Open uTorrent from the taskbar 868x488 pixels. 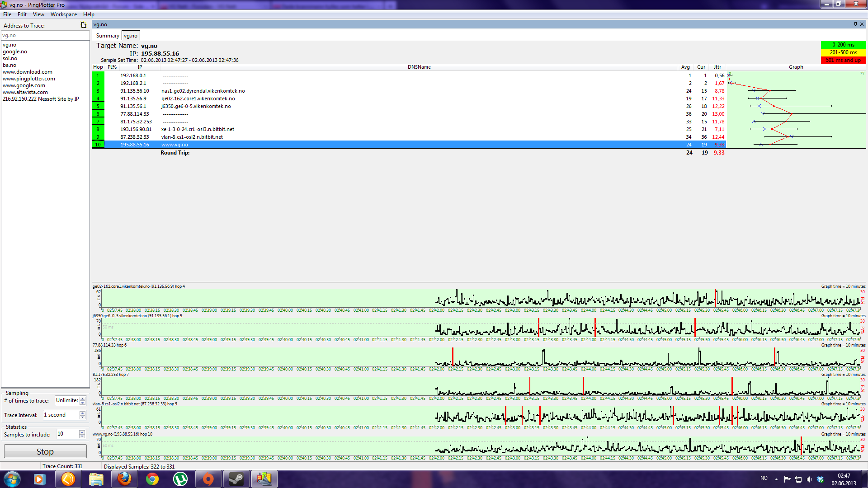[180, 479]
